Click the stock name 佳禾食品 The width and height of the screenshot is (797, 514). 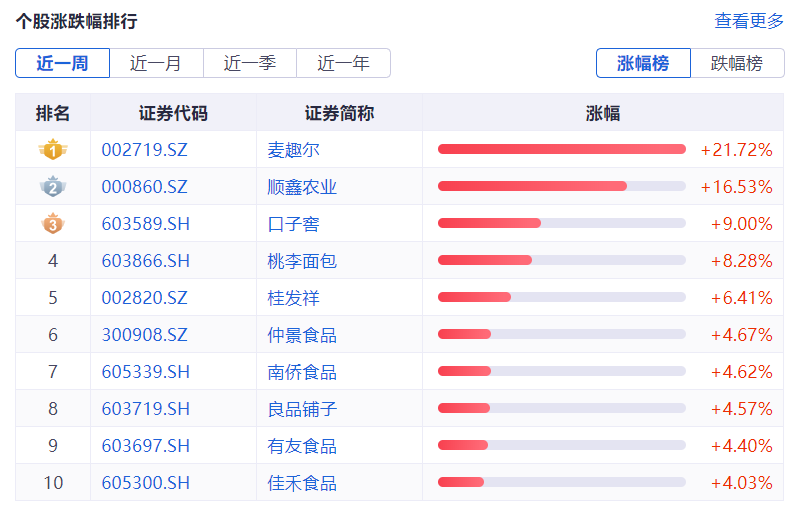coord(302,483)
